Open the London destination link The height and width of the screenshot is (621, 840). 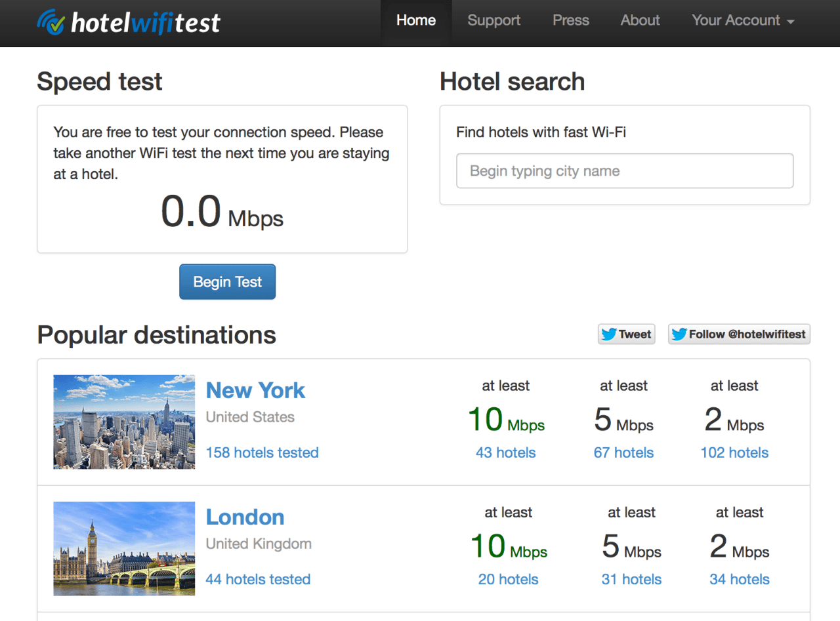[245, 517]
